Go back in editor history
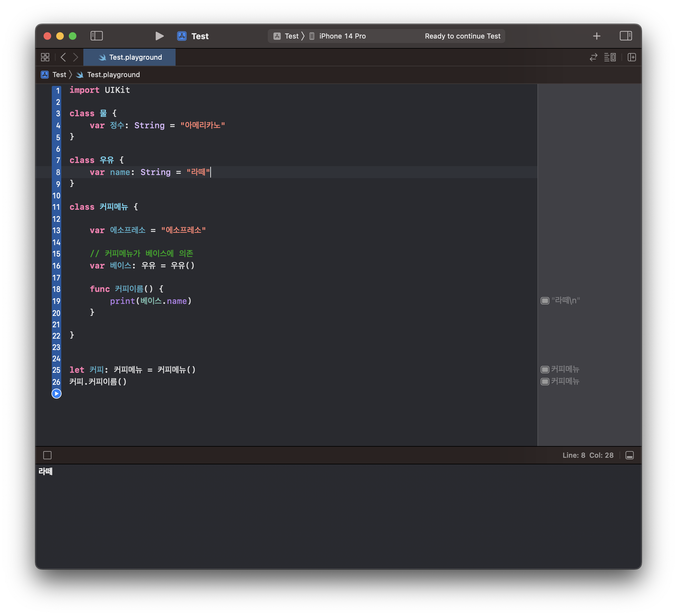677x616 pixels. (x=63, y=57)
